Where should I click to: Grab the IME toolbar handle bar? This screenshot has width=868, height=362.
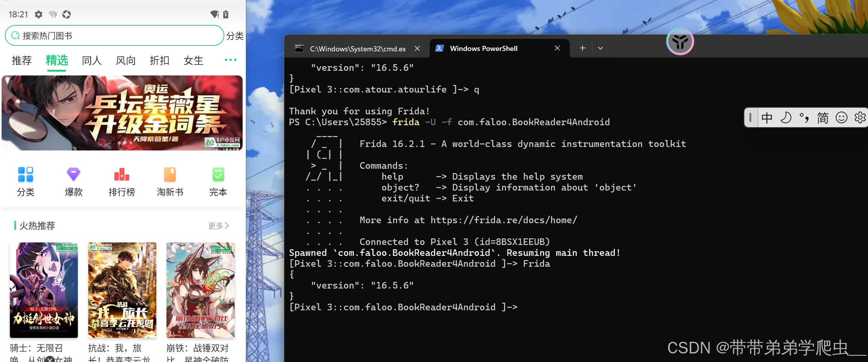click(751, 117)
